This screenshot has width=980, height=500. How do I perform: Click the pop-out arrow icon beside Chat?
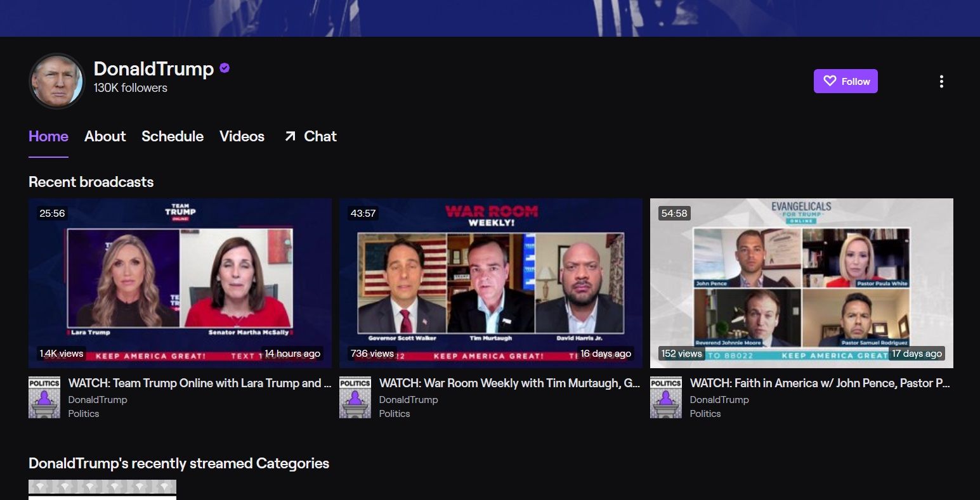click(290, 136)
